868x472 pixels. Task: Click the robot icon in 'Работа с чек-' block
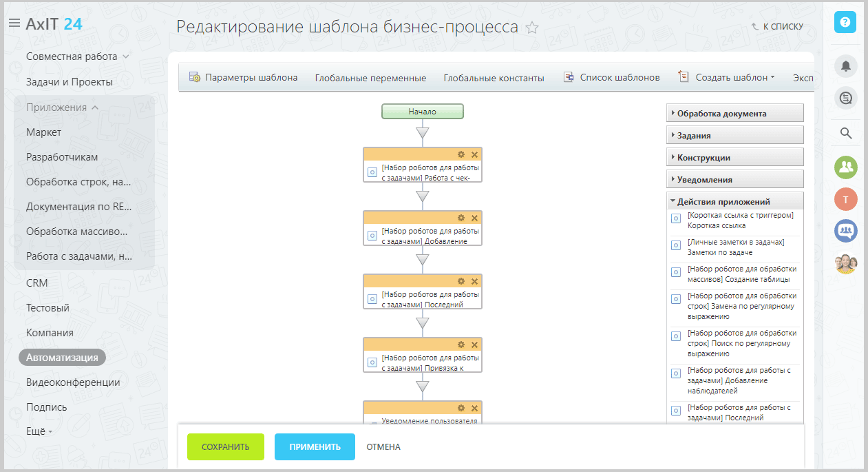click(x=372, y=172)
